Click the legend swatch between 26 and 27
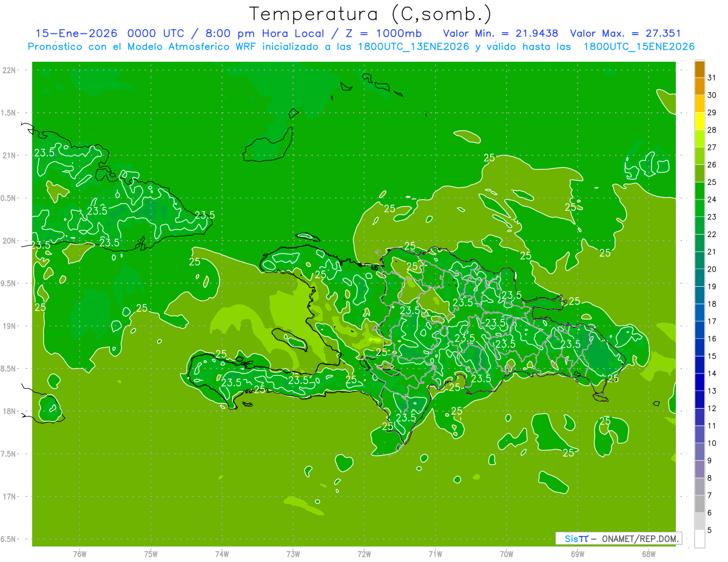 [699, 156]
